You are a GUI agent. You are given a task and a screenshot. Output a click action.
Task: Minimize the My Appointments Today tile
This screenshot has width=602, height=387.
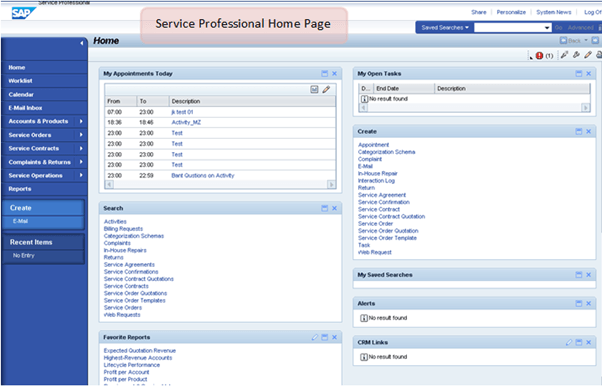pyautogui.click(x=324, y=73)
